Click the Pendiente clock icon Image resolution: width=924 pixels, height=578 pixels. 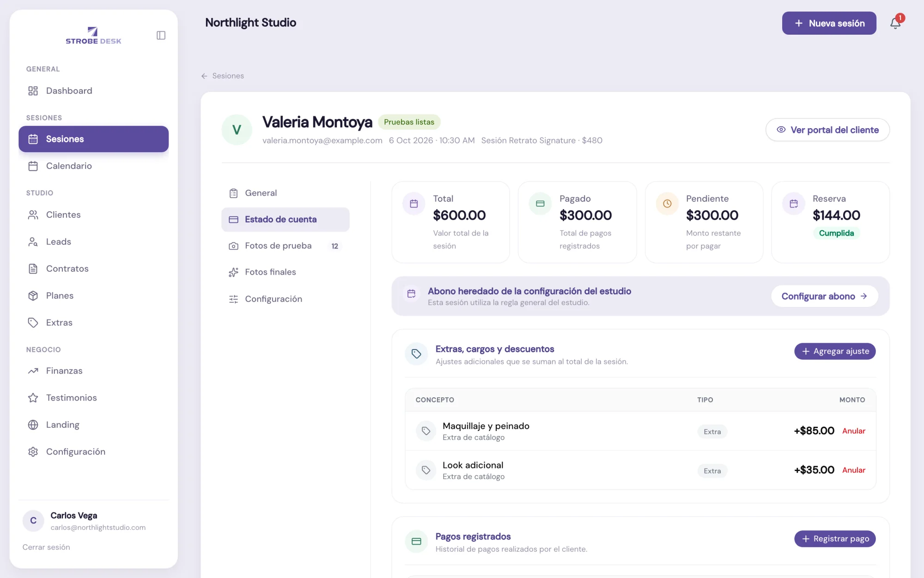tap(667, 203)
